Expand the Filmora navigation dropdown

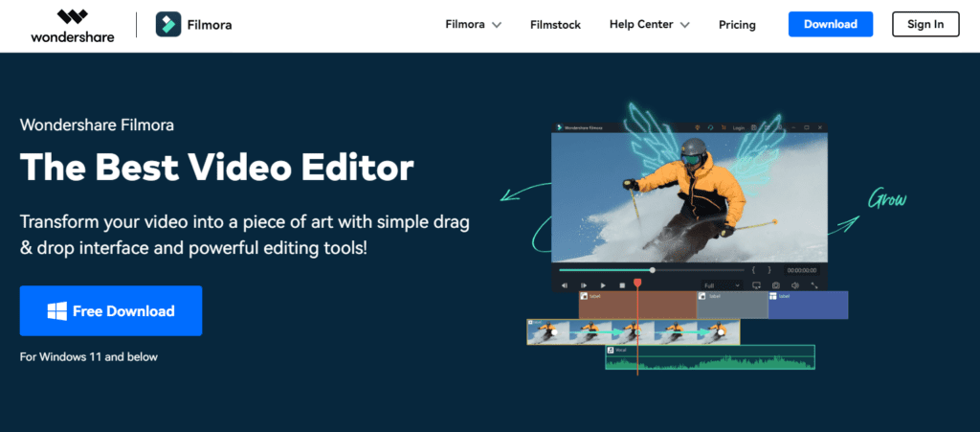473,25
